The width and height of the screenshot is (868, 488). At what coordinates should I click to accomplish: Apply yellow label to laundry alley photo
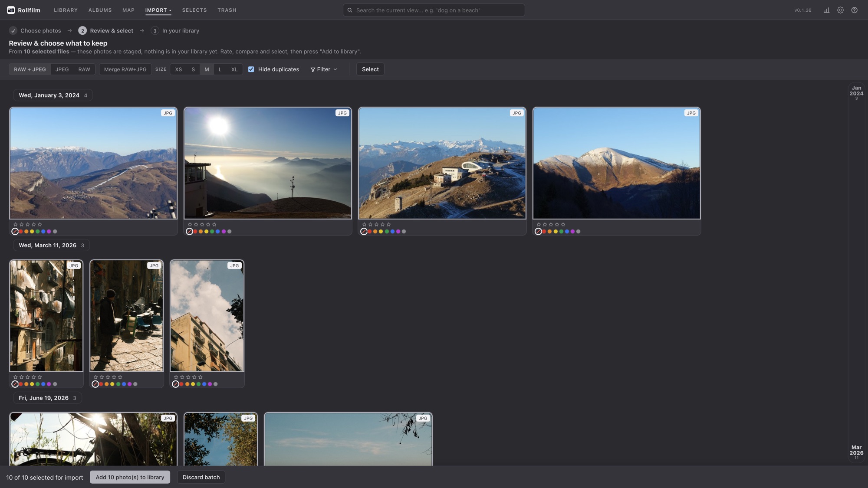point(32,384)
